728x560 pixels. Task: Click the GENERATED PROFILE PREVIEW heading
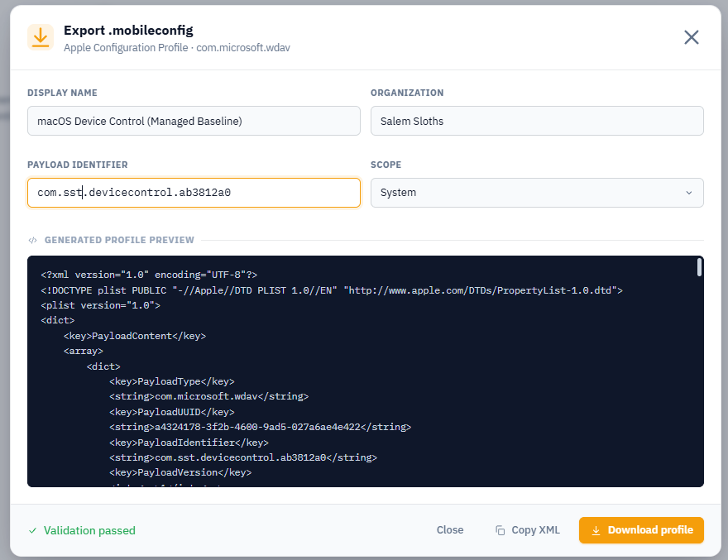[x=119, y=240]
